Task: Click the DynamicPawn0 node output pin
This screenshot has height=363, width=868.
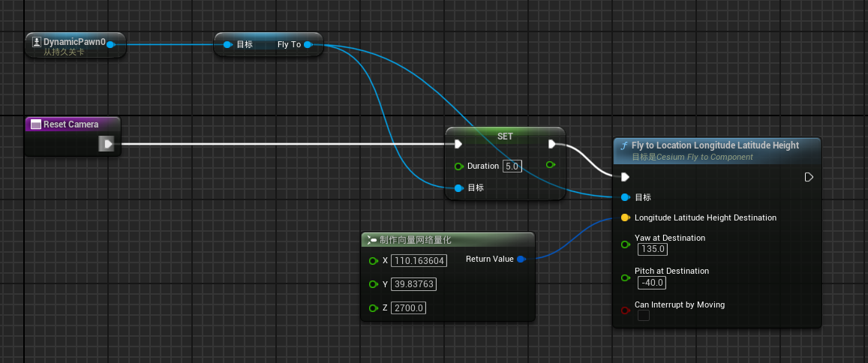Action: coord(110,44)
